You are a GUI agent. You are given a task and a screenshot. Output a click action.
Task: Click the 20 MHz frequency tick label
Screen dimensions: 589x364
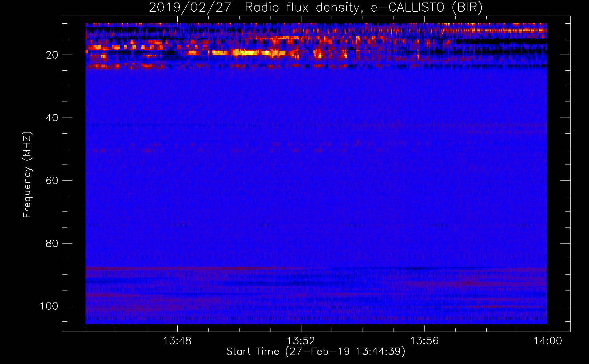tap(52, 55)
